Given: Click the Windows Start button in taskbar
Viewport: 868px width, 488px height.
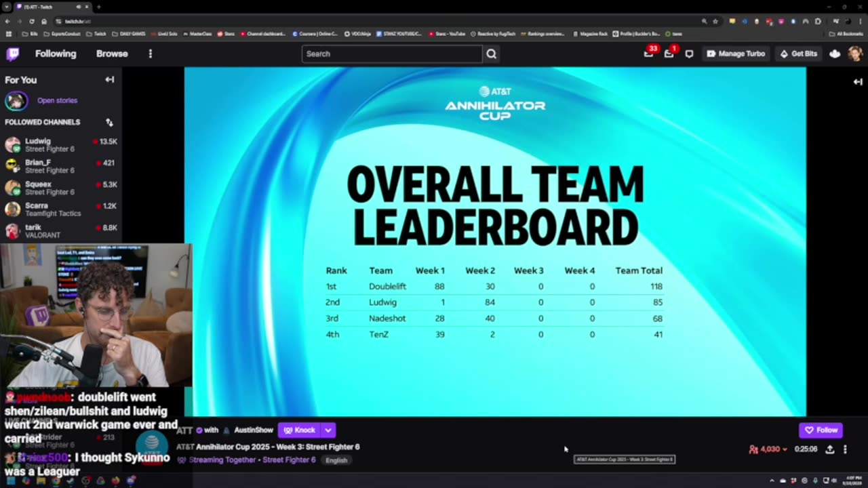Looking at the screenshot, I should click(x=10, y=481).
